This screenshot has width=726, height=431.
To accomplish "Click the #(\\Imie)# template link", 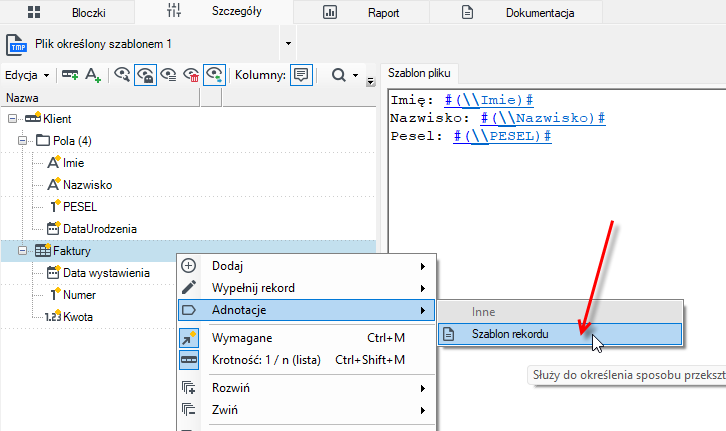I will 489,100.
